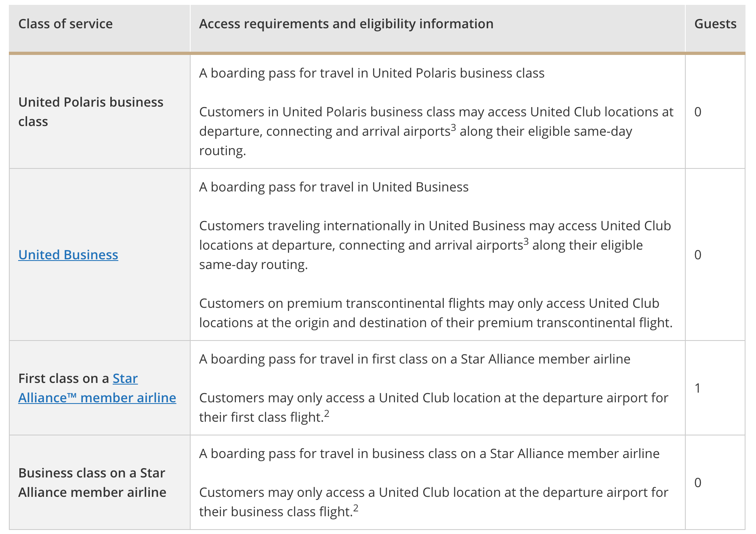Screen dimensions: 756x534
Task: Click footnote 3 in United Business text
Action: tap(526, 242)
